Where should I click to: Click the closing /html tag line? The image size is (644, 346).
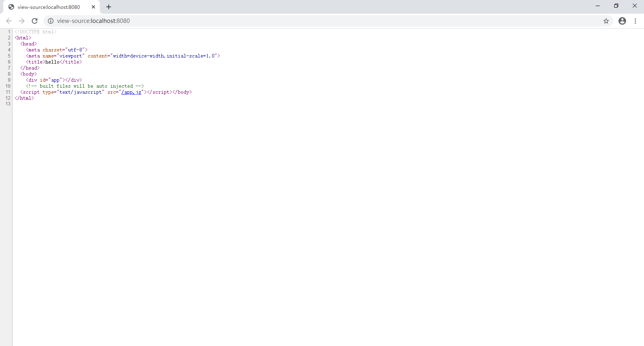(x=25, y=98)
